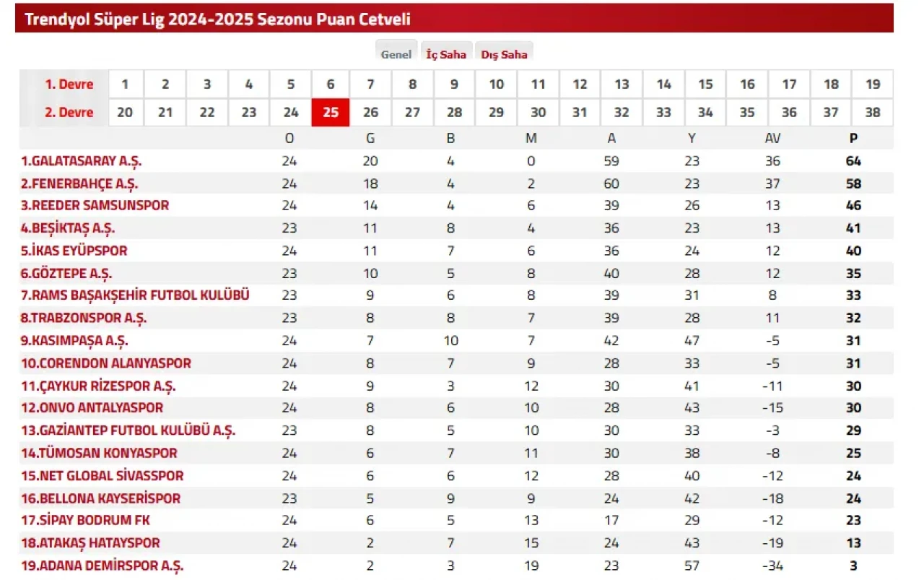The width and height of the screenshot is (924, 580).
Task: Select Trabzonspor A.Ş. in the table
Action: coord(84,318)
